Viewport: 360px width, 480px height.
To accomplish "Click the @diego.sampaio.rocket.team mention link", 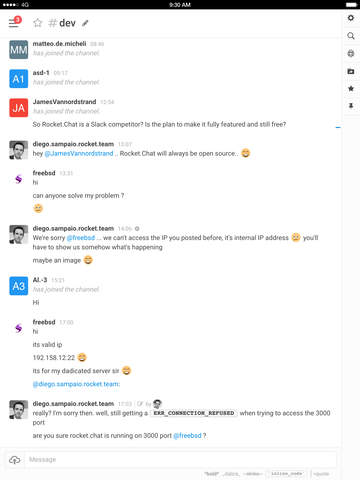I will point(76,384).
